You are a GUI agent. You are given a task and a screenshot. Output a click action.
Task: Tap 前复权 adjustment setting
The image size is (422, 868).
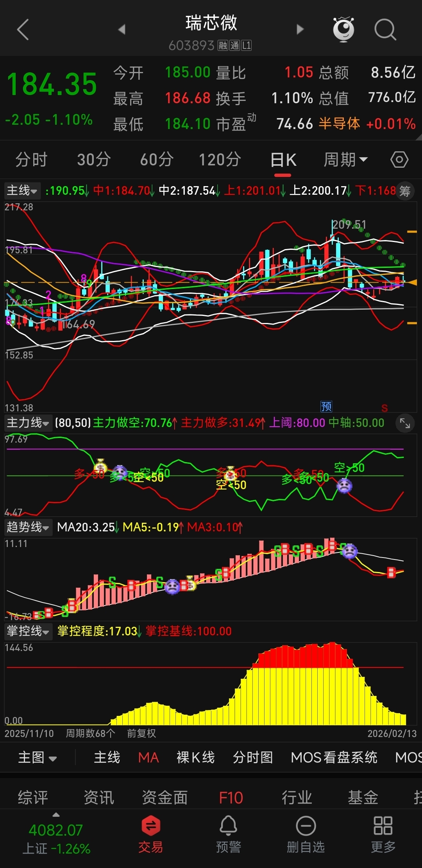141,733
